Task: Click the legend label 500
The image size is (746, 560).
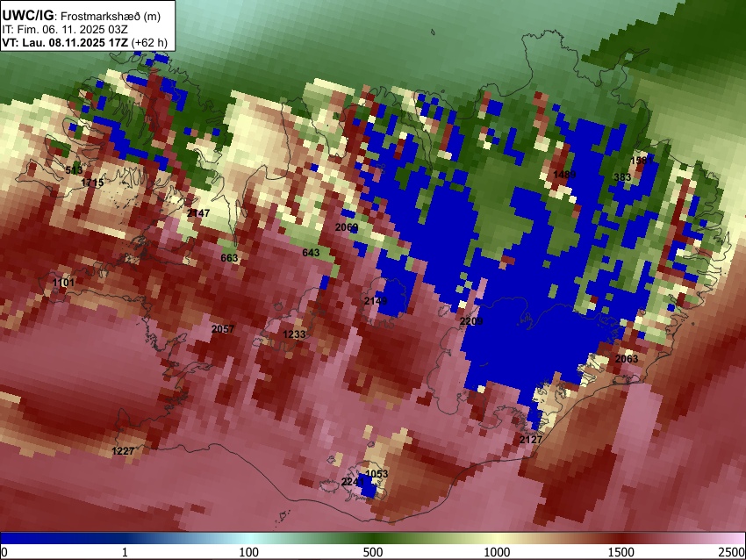Action: click(x=372, y=552)
